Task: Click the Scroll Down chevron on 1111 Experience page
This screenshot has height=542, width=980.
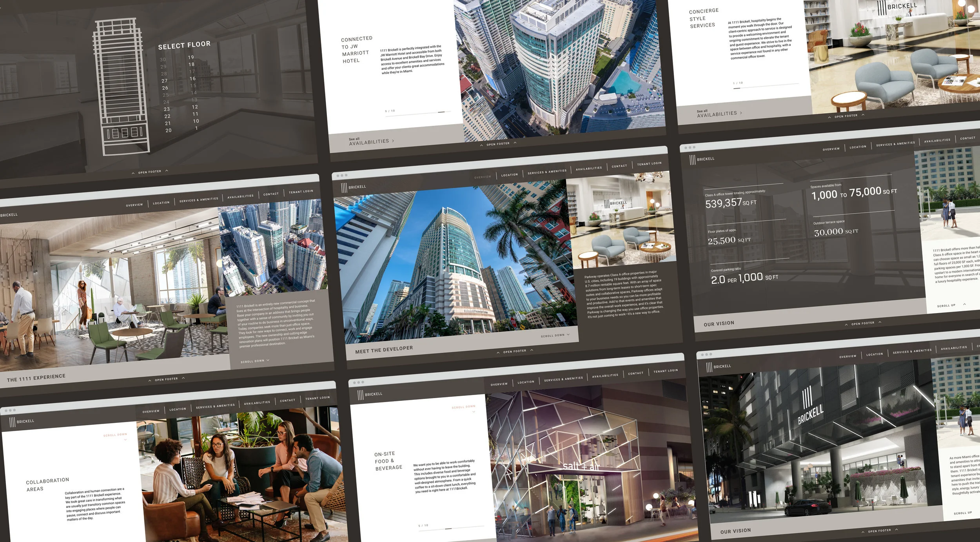Action: [268, 360]
